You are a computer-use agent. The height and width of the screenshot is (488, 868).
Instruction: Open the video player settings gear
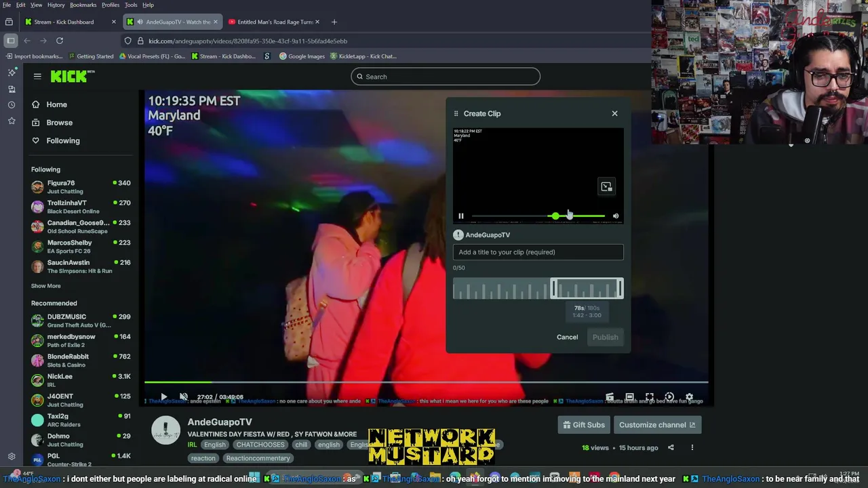pos(689,397)
